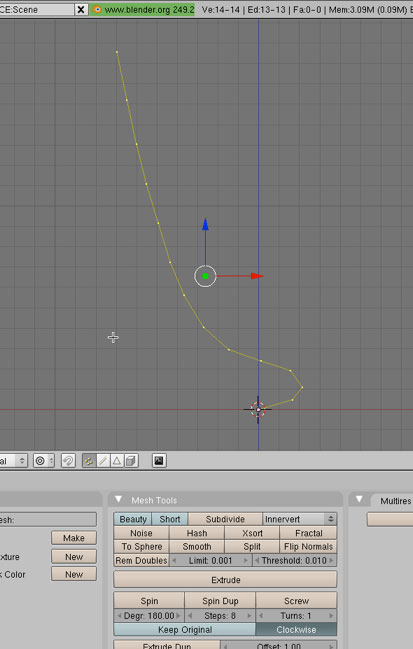Click the Subdivide button

pos(225,519)
